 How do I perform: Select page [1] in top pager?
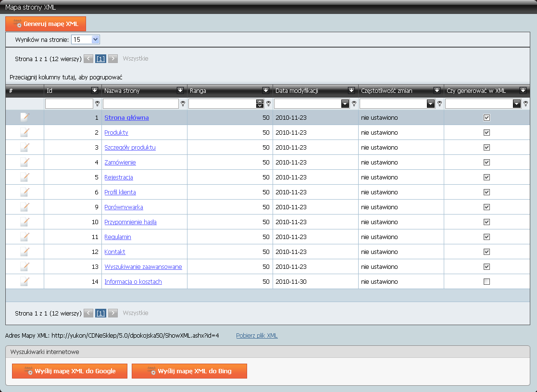100,59
